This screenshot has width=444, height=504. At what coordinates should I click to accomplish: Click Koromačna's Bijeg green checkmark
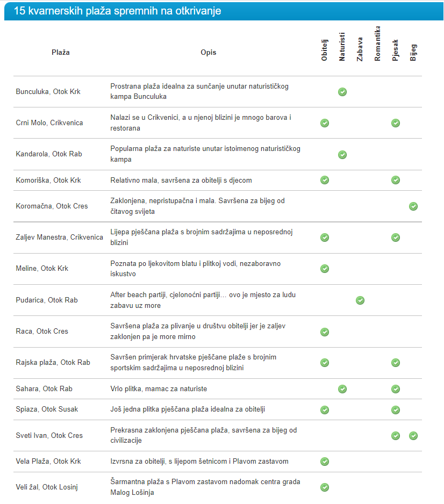(x=413, y=206)
